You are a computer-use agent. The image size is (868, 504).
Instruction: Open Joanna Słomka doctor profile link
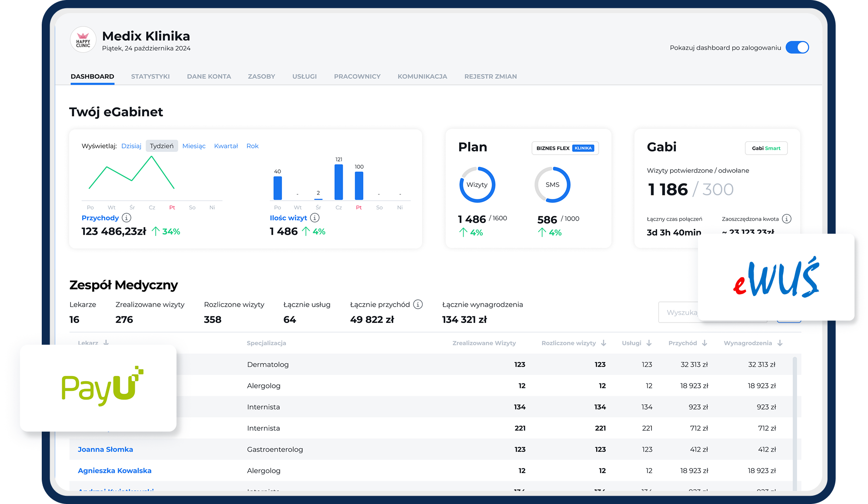click(x=105, y=449)
